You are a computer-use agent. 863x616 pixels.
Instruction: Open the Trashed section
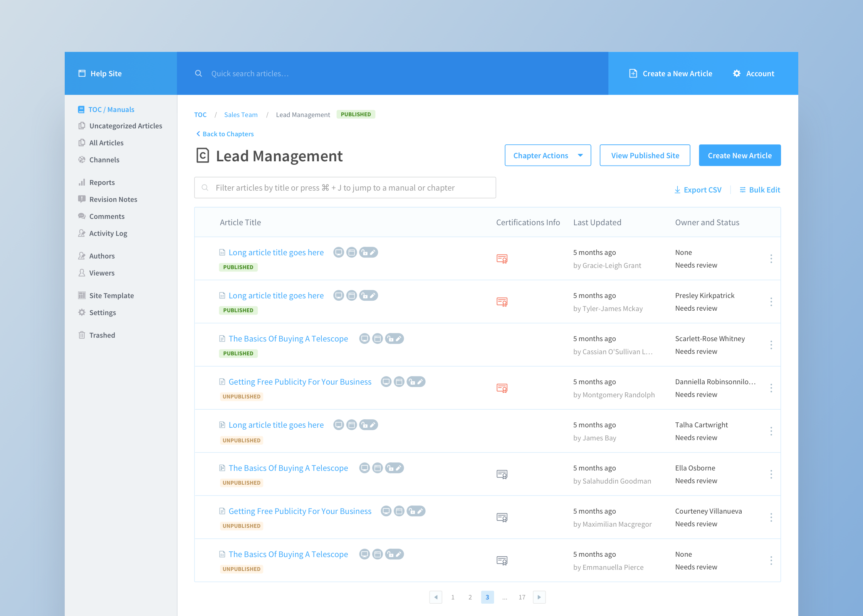pyautogui.click(x=102, y=335)
